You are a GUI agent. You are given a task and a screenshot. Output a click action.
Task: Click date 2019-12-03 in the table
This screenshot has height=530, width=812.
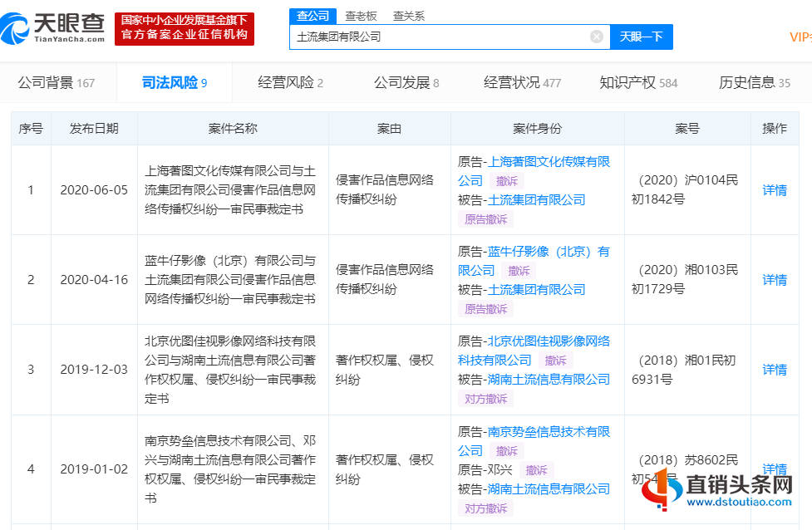click(x=94, y=370)
